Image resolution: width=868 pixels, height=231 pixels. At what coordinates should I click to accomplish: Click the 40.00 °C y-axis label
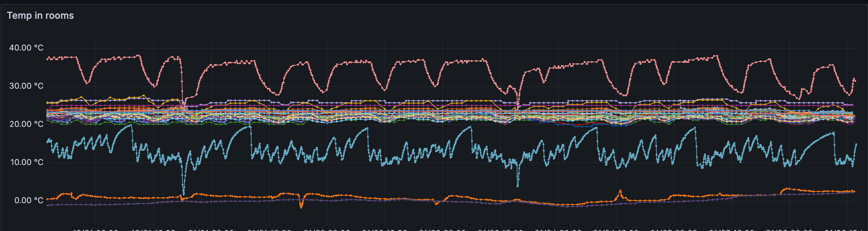click(26, 48)
